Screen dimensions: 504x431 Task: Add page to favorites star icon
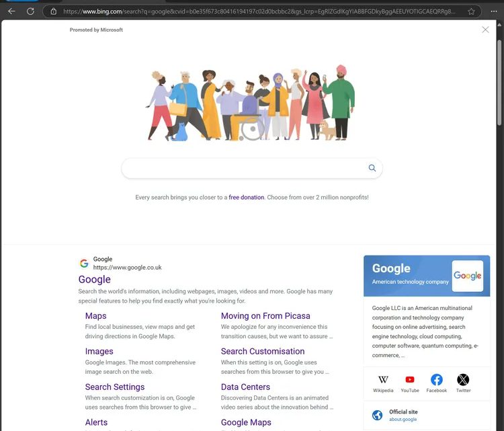click(471, 11)
